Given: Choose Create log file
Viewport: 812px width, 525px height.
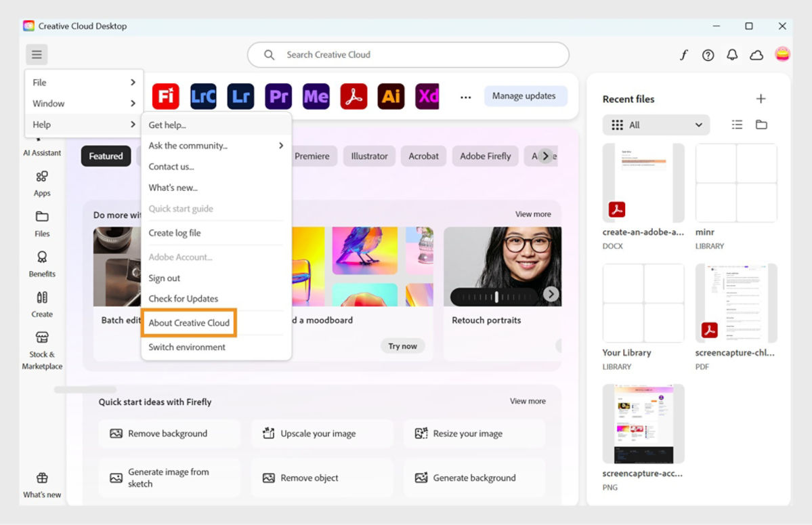Looking at the screenshot, I should click(216, 233).
